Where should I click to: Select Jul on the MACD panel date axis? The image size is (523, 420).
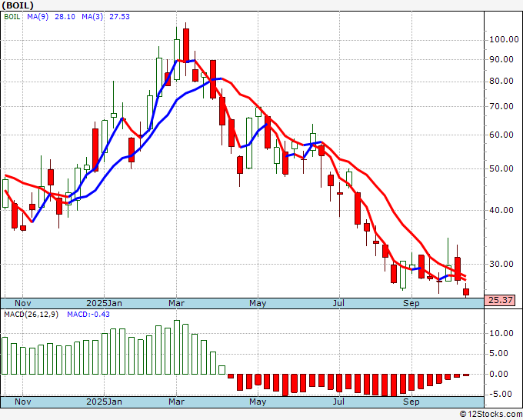338,402
